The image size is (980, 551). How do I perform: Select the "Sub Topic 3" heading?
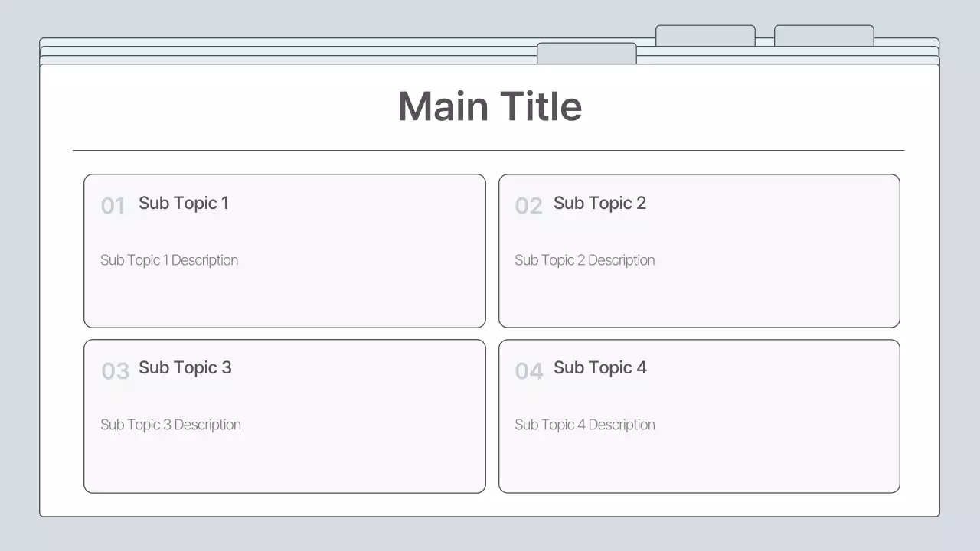tap(185, 367)
